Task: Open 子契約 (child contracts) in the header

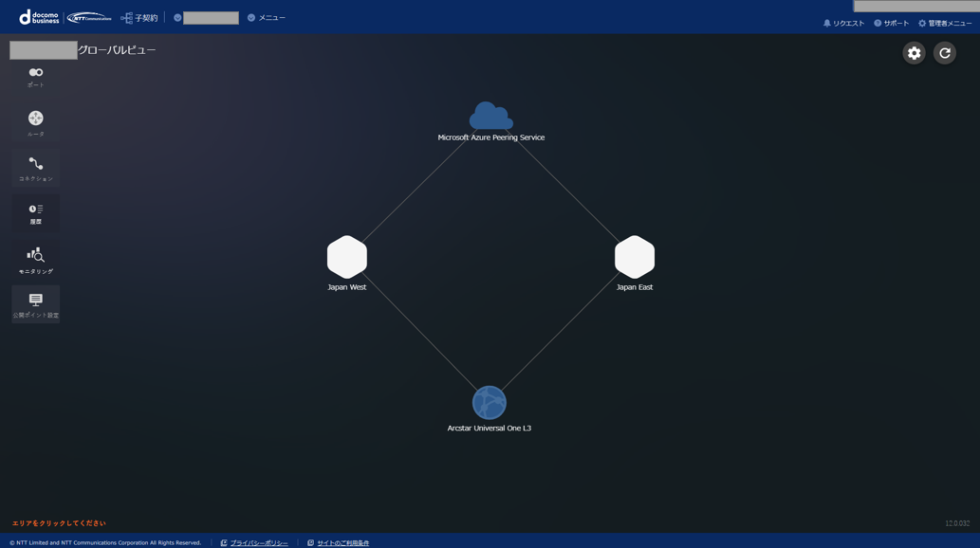Action: (139, 18)
